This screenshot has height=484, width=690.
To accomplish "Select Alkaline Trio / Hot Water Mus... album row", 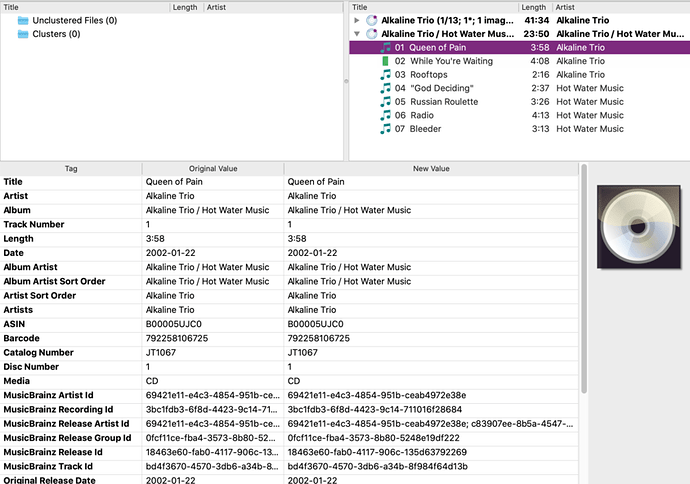I will (x=520, y=34).
